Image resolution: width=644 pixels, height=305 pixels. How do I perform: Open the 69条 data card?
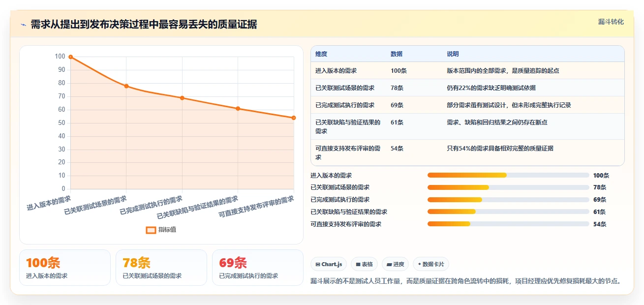[258, 268]
